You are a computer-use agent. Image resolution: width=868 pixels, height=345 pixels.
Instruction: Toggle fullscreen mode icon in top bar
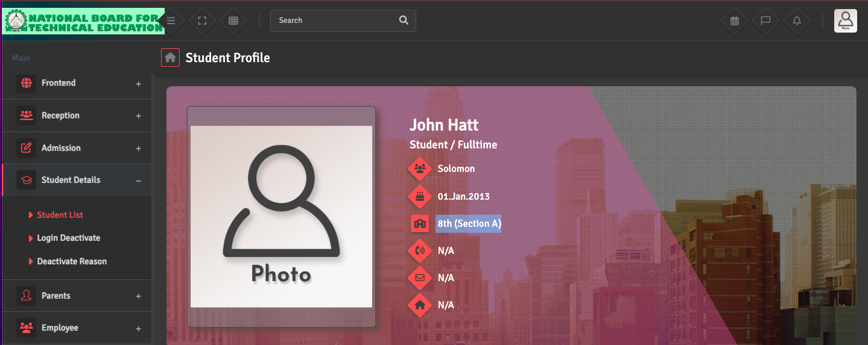(203, 21)
